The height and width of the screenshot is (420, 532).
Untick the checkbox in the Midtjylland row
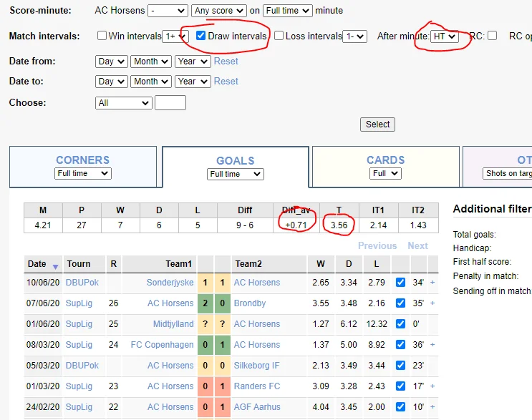coord(400,324)
